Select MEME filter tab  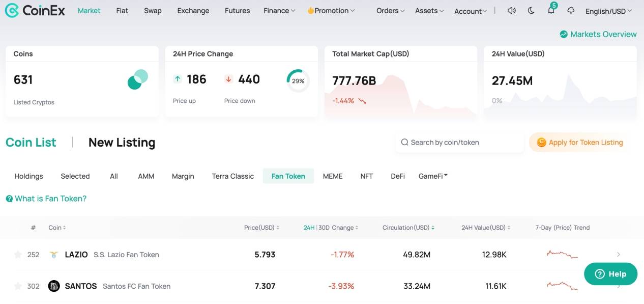pos(333,176)
